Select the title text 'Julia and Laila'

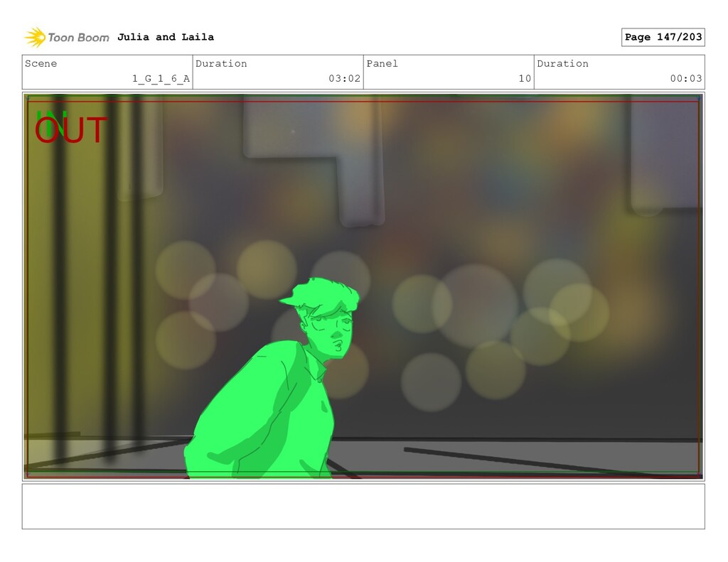pyautogui.click(x=166, y=37)
